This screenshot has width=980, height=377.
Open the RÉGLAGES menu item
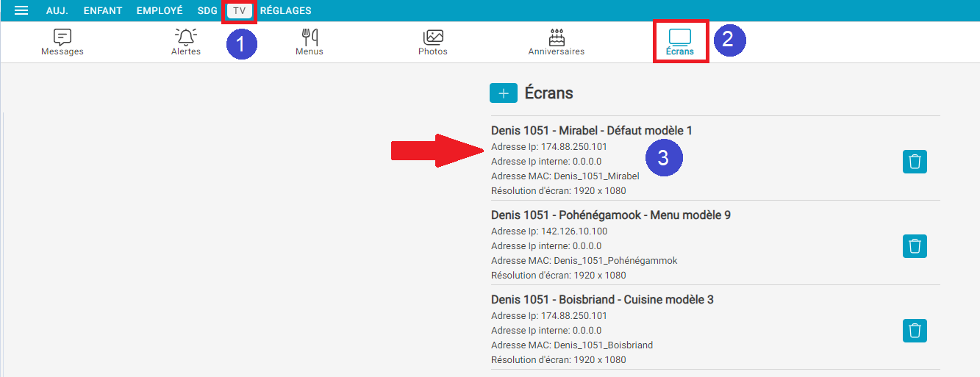286,11
